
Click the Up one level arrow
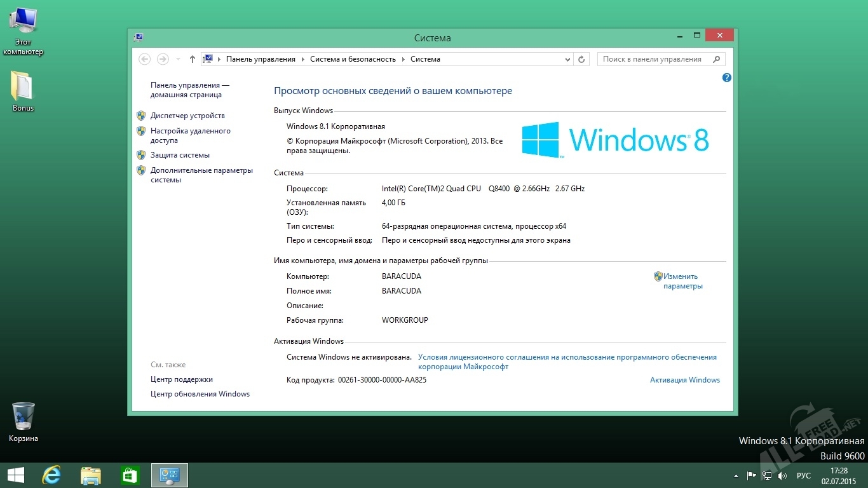(193, 59)
